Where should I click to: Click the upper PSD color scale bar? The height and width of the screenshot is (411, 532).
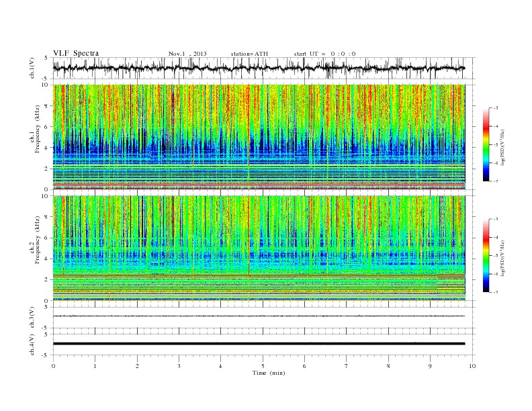click(486, 144)
